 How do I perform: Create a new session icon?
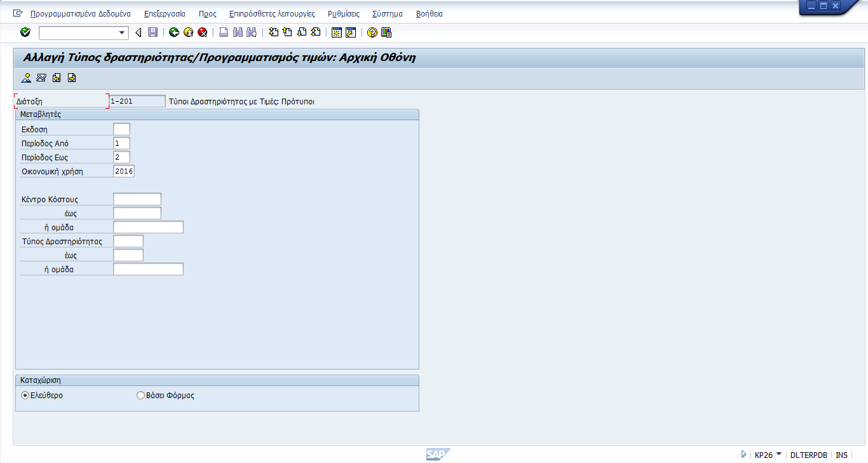click(337, 32)
